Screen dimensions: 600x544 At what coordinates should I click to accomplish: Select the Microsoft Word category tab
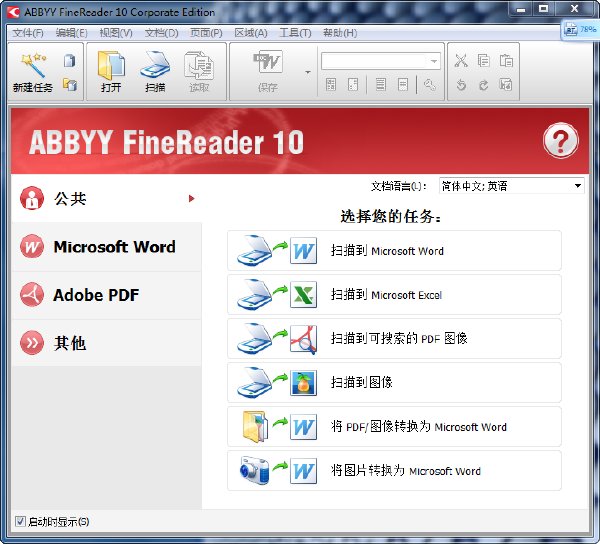pyautogui.click(x=107, y=247)
